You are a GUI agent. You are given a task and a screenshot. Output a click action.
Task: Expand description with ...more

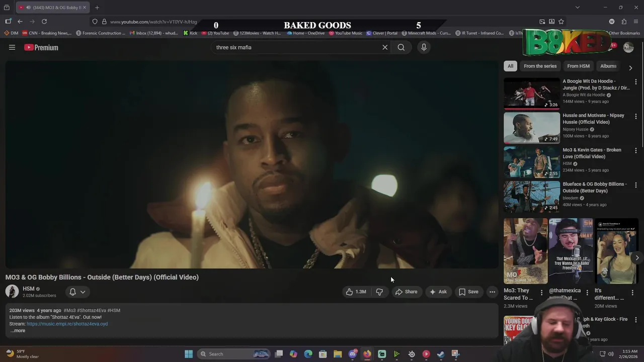(x=17, y=330)
